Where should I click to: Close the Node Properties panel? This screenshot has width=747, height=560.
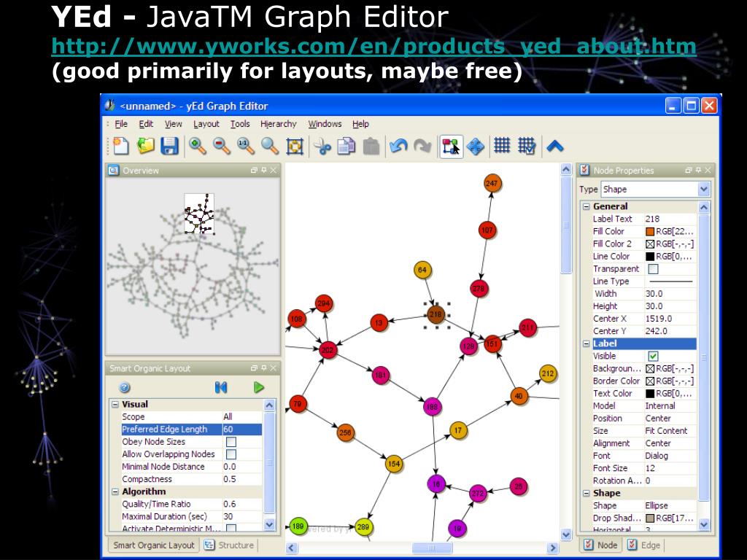[708, 170]
